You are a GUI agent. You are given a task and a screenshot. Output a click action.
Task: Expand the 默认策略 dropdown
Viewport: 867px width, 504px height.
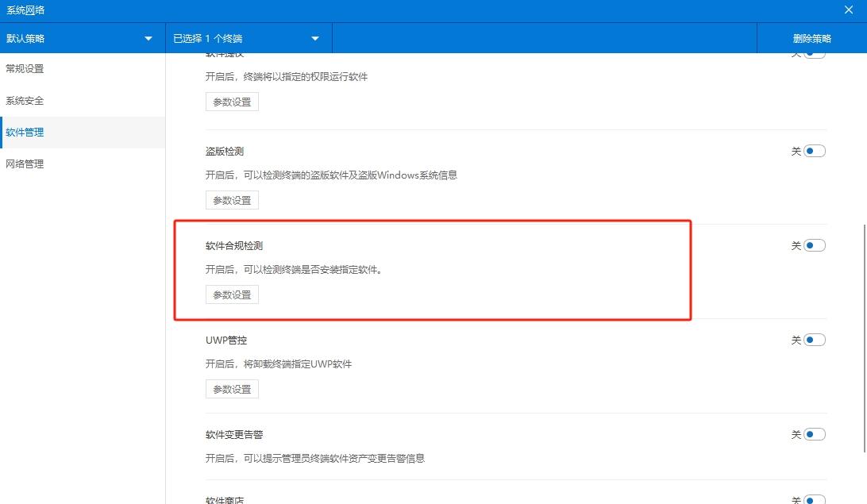coord(82,37)
